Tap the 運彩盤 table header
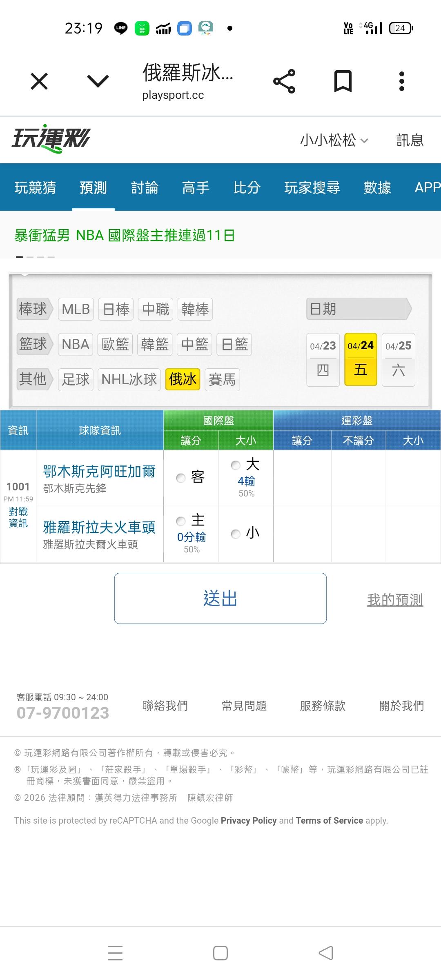Viewport: 441px width, 980px height. [x=357, y=421]
